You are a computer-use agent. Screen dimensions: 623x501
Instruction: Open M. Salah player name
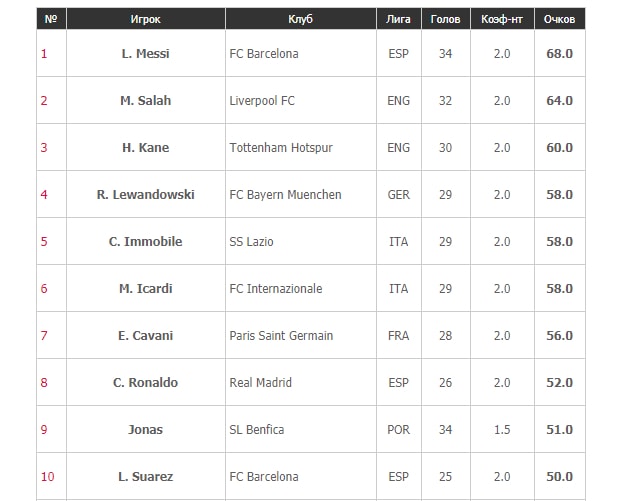click(x=145, y=100)
